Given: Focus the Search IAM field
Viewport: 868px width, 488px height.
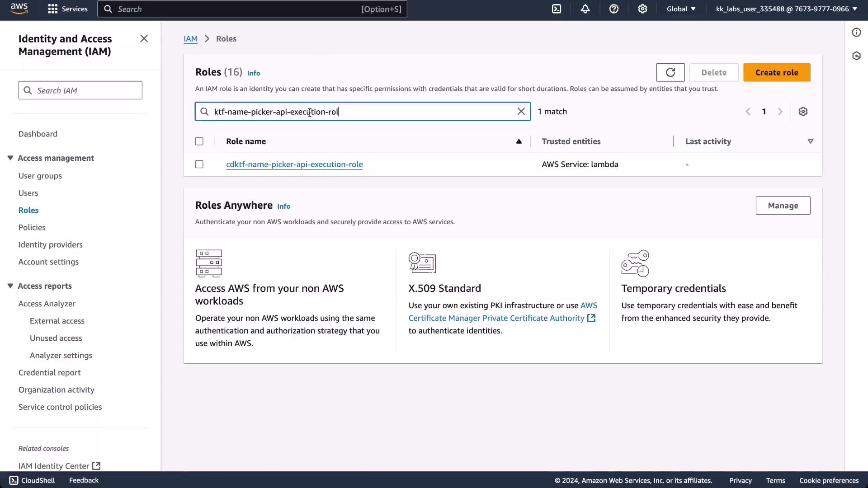Looking at the screenshot, I should (80, 90).
